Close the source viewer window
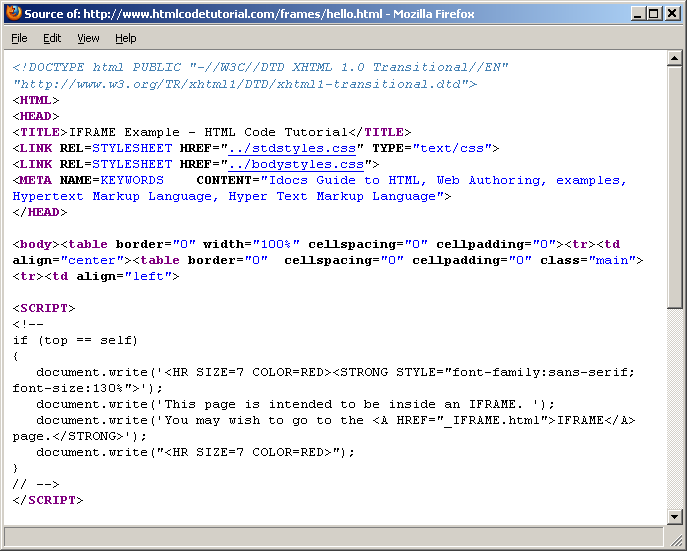Image resolution: width=687 pixels, height=551 pixels. [x=672, y=14]
